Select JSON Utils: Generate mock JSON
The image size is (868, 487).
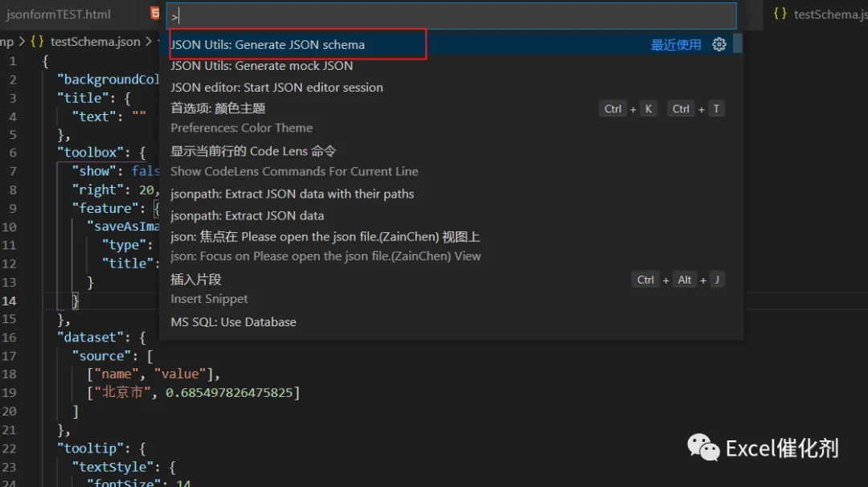pos(451,66)
